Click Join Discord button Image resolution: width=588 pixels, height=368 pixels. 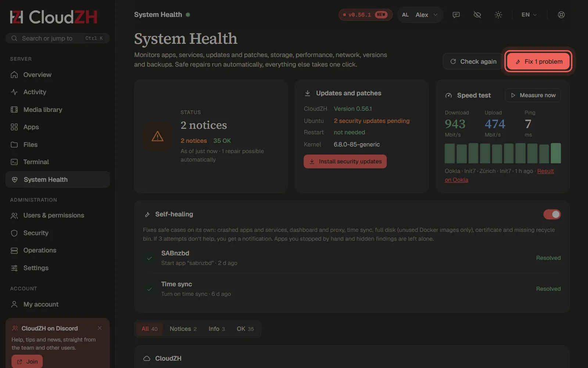(27, 361)
